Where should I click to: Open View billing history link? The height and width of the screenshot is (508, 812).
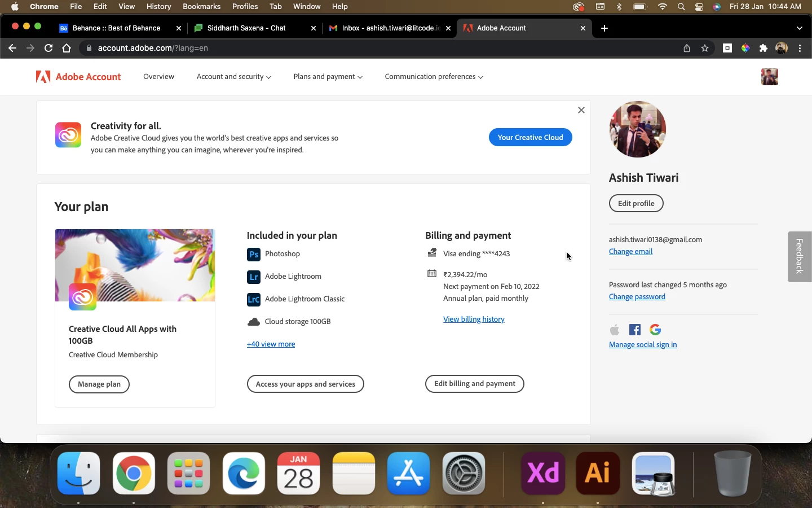click(x=474, y=319)
